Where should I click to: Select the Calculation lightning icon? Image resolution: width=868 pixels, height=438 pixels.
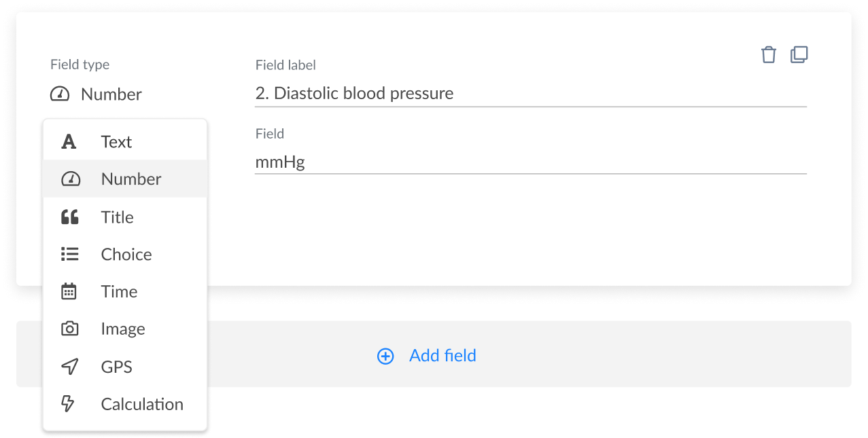pos(69,403)
